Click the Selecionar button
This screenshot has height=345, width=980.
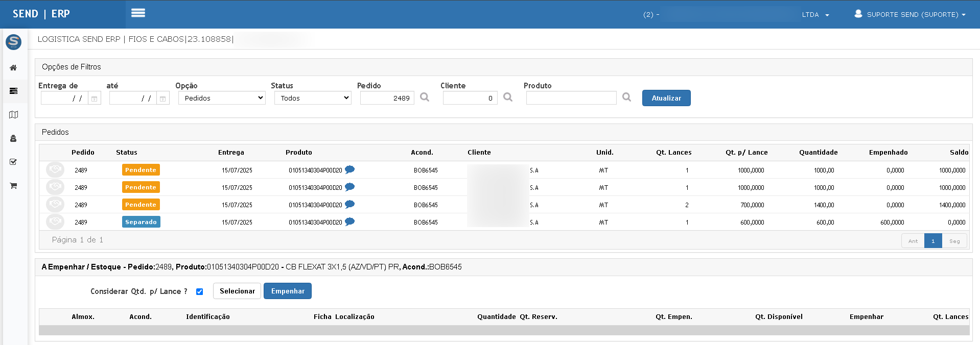click(x=237, y=291)
